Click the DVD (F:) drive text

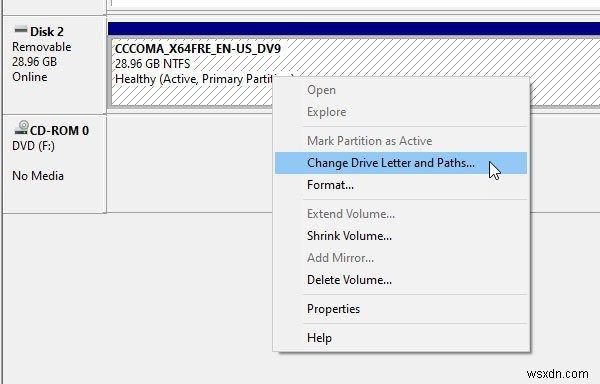[33, 146]
